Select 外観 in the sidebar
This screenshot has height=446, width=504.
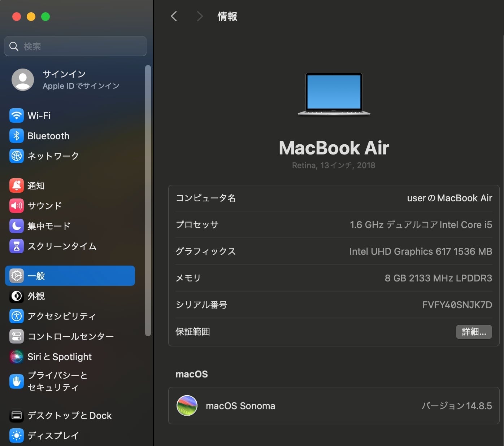70,296
